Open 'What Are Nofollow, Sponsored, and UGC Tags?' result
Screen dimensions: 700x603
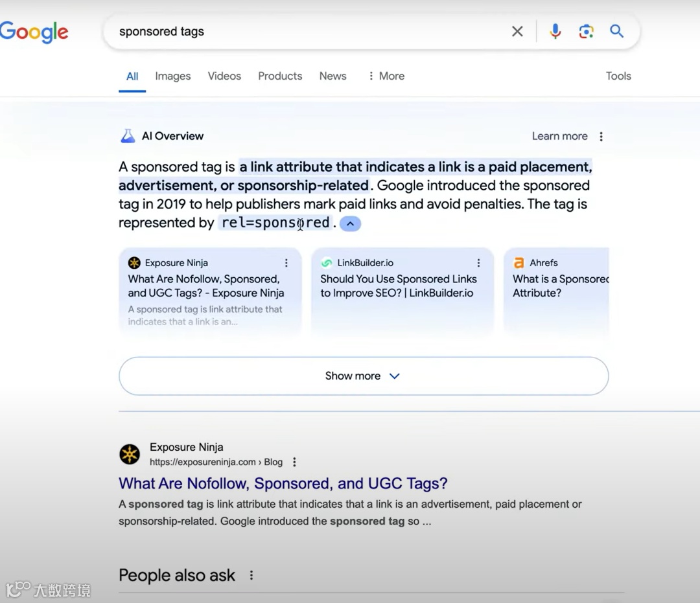tap(283, 483)
